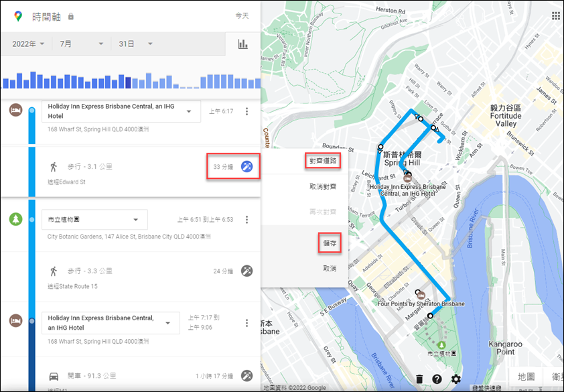Select 取消對齊 in the popup menu

point(323,186)
